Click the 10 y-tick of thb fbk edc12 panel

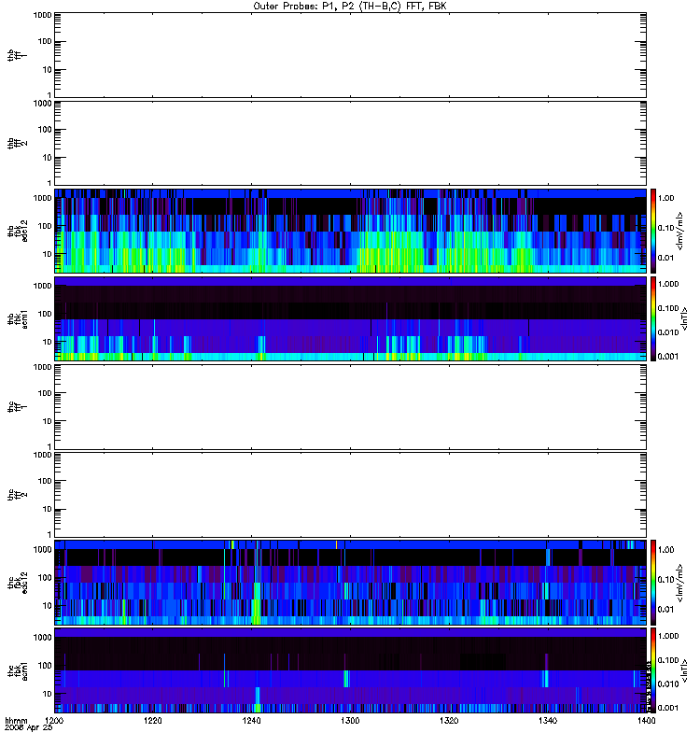(48, 254)
